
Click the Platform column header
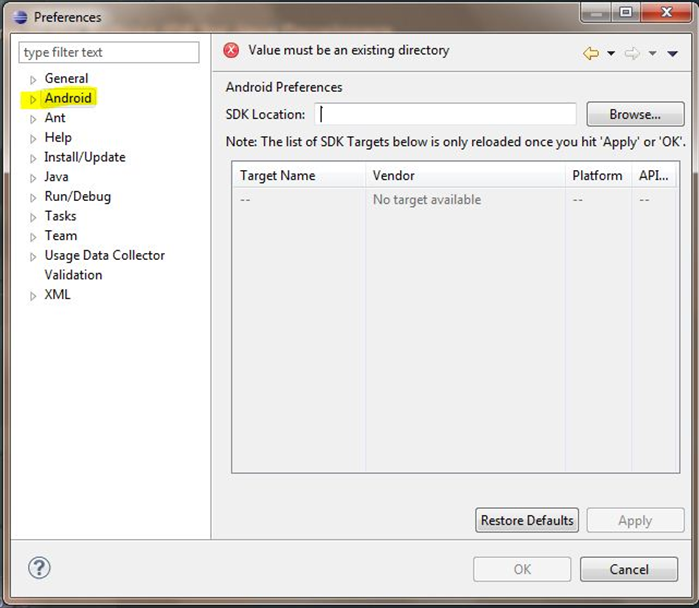tap(598, 175)
